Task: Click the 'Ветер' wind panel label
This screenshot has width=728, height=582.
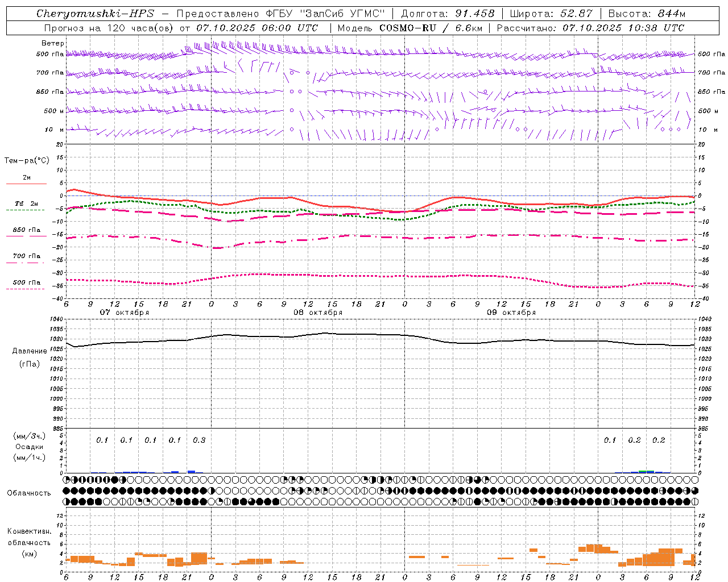Action: tap(53, 43)
